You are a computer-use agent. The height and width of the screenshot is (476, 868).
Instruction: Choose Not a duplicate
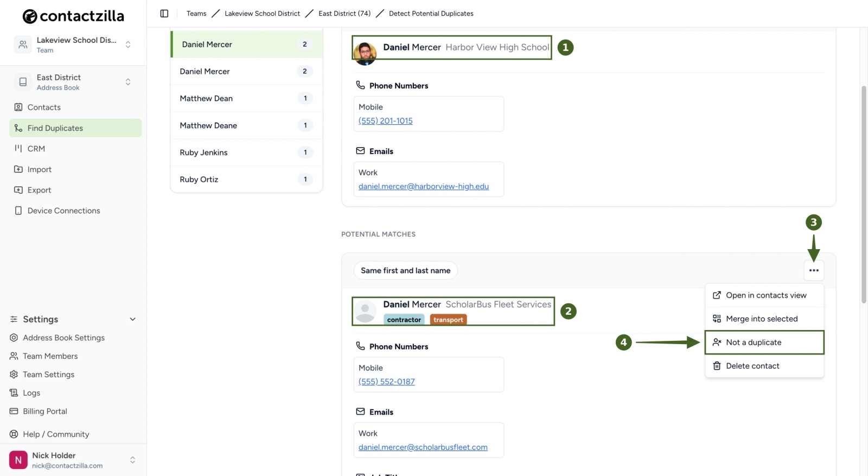coord(764,342)
